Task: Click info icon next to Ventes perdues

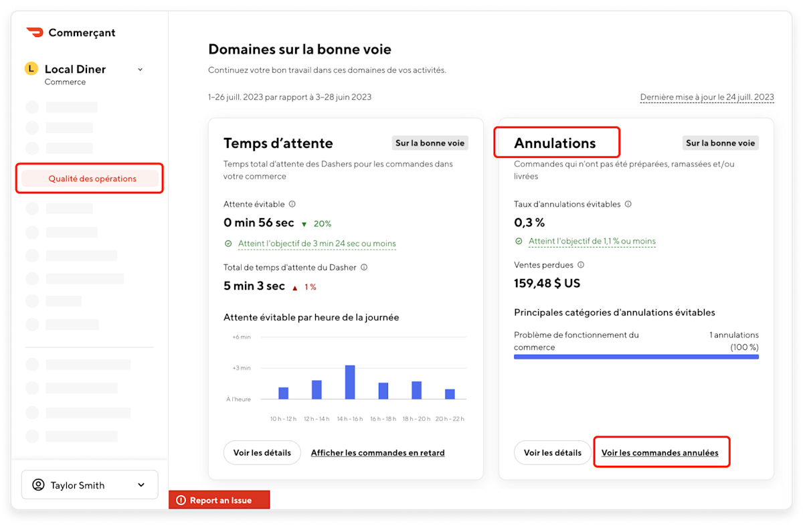Action: point(581,265)
